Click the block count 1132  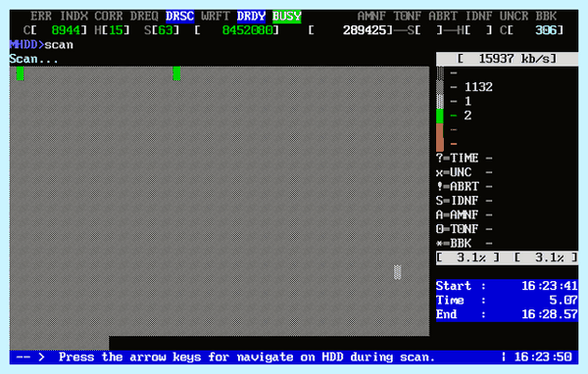pyautogui.click(x=478, y=87)
